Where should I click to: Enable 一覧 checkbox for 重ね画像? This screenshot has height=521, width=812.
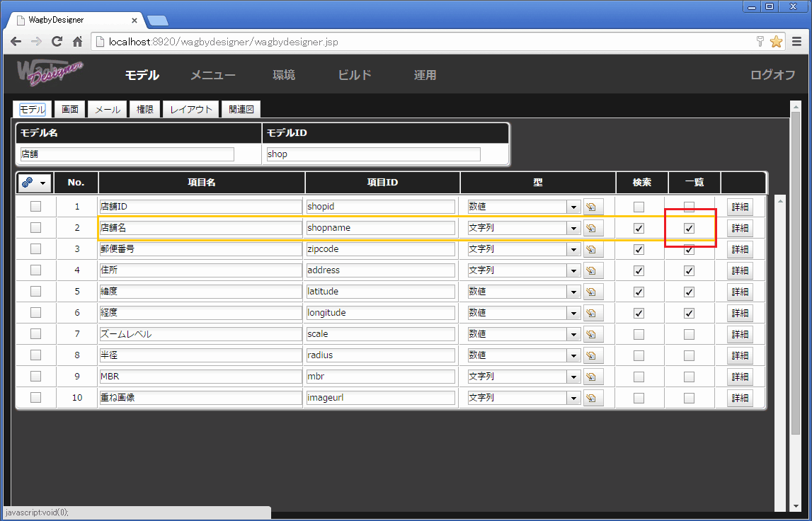click(x=689, y=399)
